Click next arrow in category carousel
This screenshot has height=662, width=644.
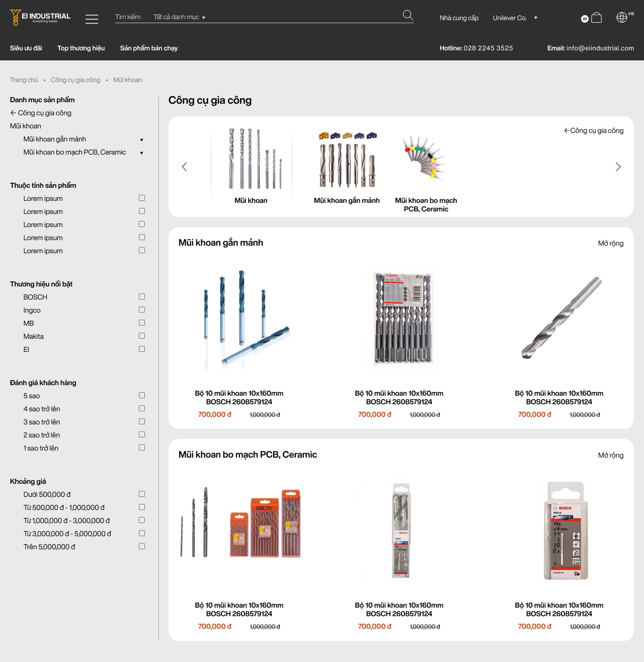(618, 167)
